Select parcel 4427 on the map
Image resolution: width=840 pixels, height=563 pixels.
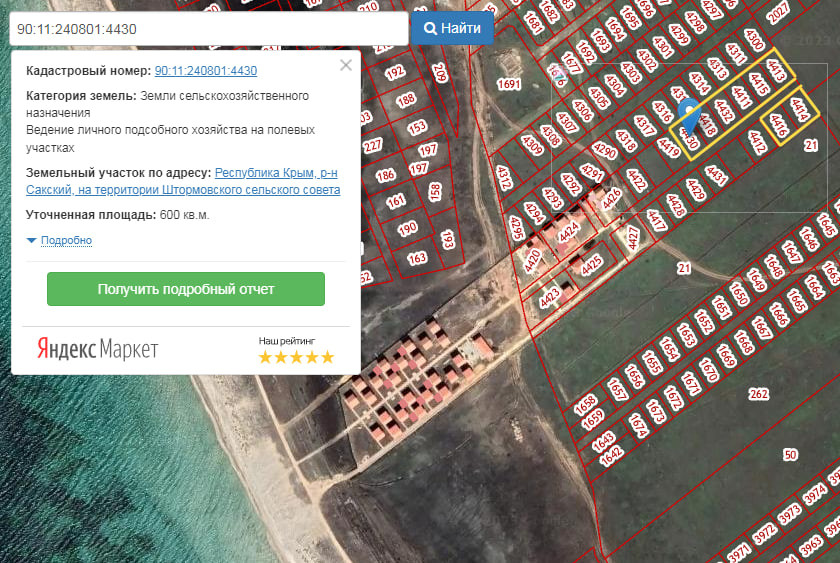[634, 238]
